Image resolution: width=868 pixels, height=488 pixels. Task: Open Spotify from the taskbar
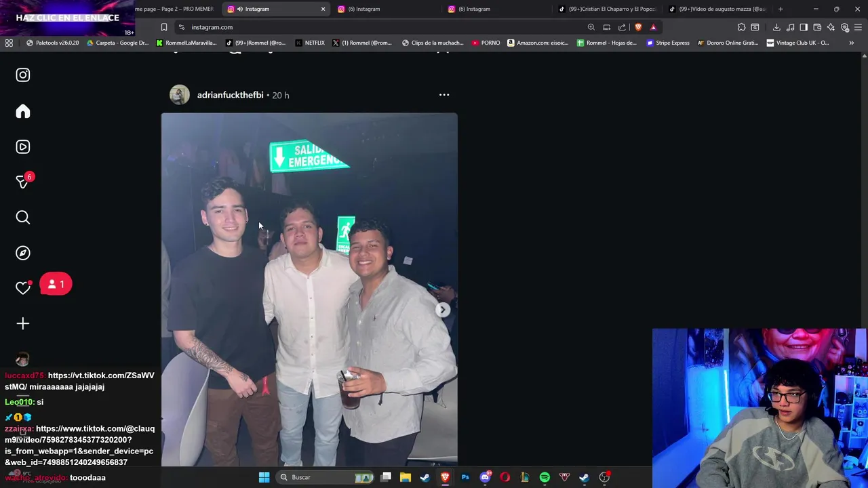pos(545,477)
